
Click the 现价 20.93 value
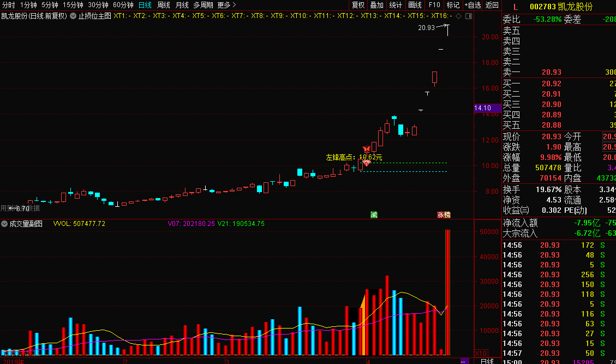coord(552,137)
